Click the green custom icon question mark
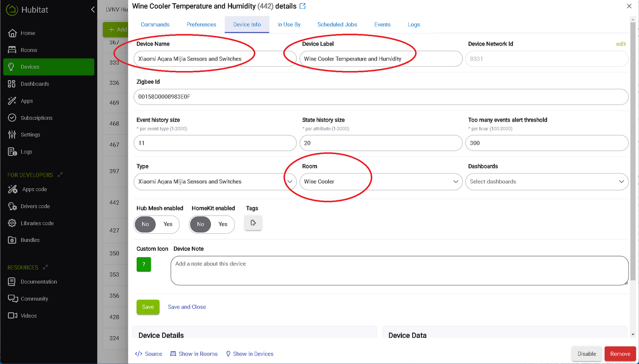The height and width of the screenshot is (364, 639). pos(144,265)
